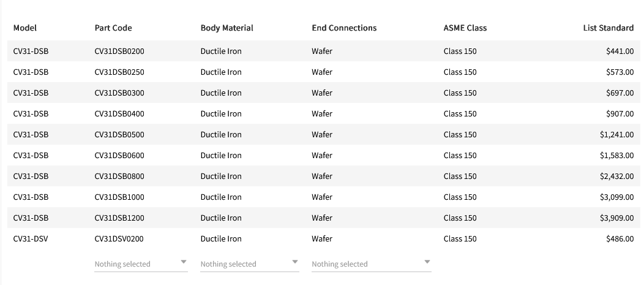Screen dimensions: 644x285
Task: Click the CV31DSB0300 row part code
Action: point(119,93)
